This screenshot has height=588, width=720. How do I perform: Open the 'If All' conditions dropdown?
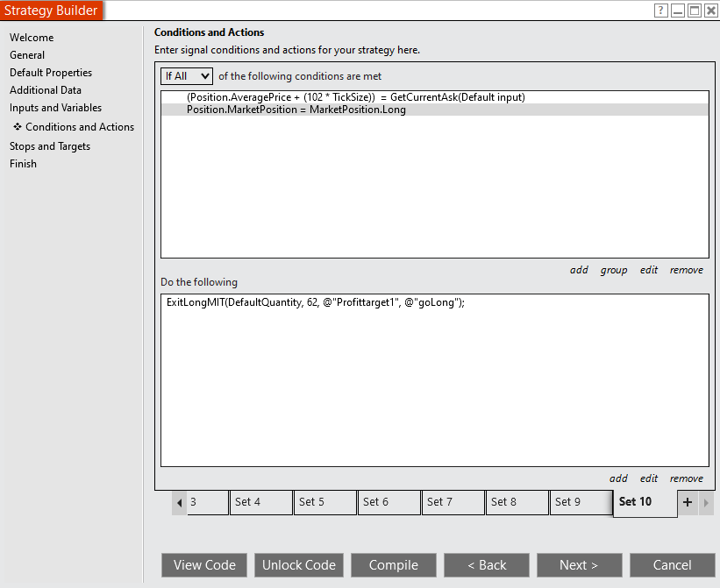point(187,76)
